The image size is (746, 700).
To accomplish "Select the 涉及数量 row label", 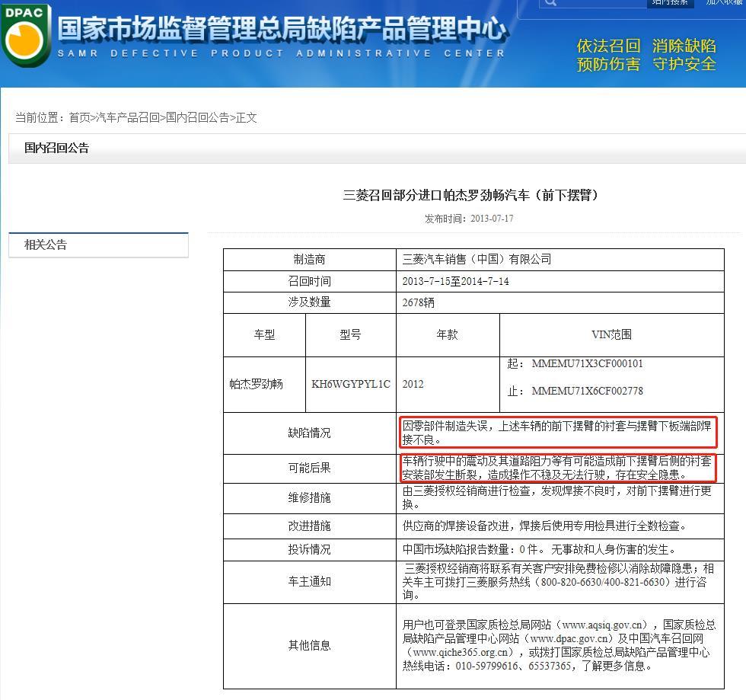I will 309,302.
